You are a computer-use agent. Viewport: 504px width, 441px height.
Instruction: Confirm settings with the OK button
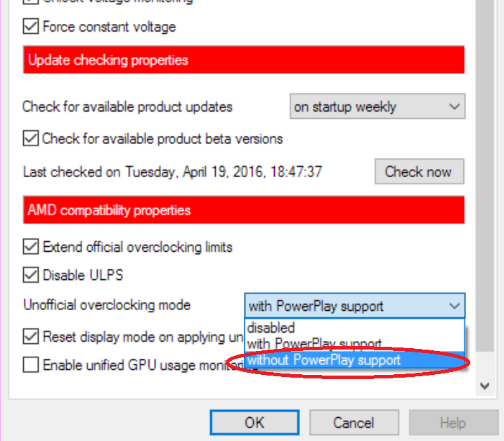coord(254,423)
